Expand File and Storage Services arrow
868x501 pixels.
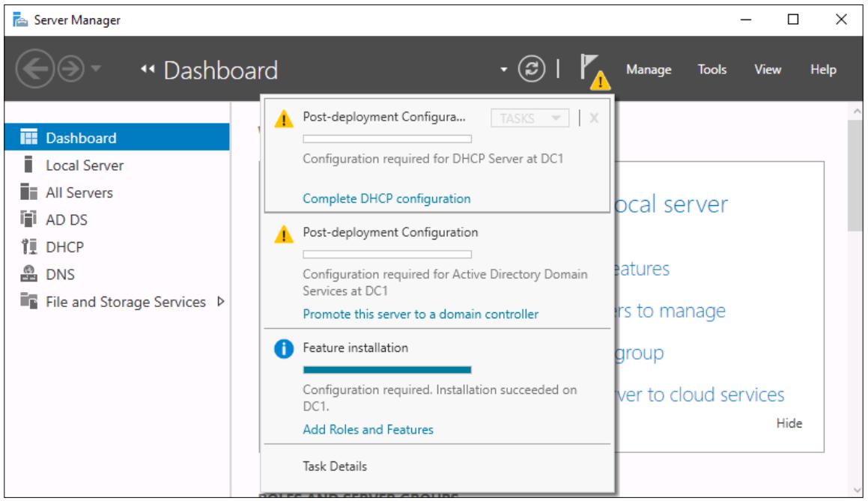click(x=221, y=302)
